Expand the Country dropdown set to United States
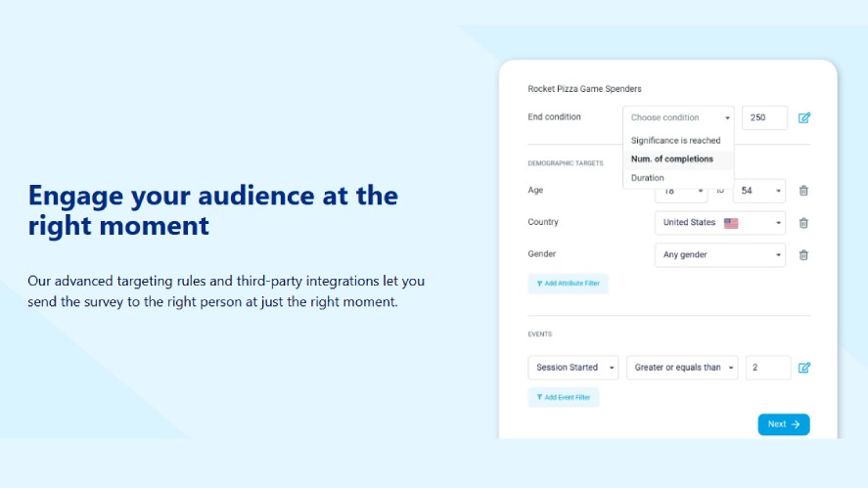The width and height of the screenshot is (868, 488). pos(719,223)
